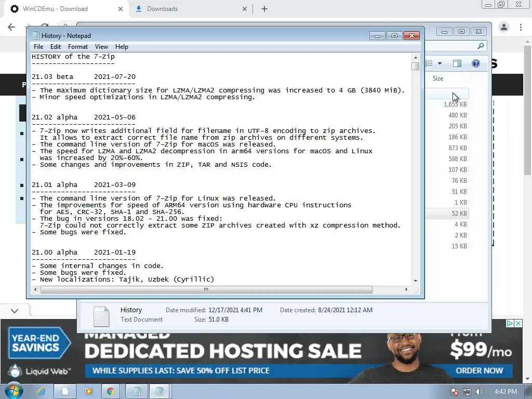Screen dimensions: 532x399
Task: Open Explorer help question mark icon
Action: click(476, 63)
